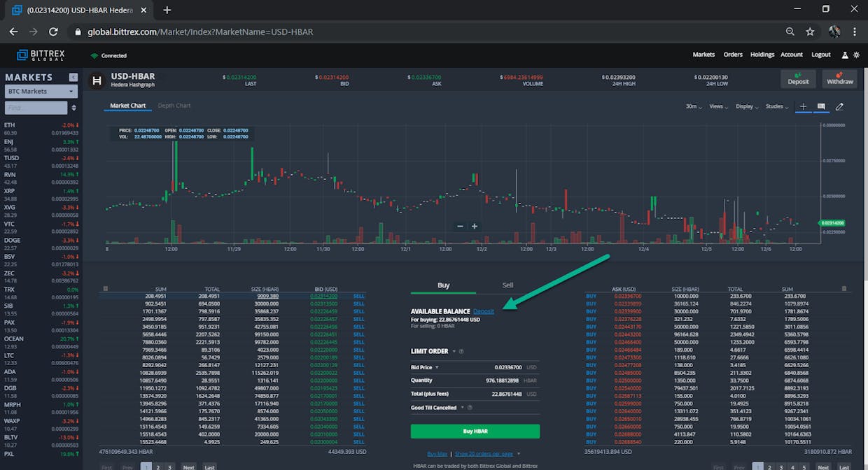Click the Bittrex Global logo
The width and height of the screenshot is (868, 470).
point(41,55)
